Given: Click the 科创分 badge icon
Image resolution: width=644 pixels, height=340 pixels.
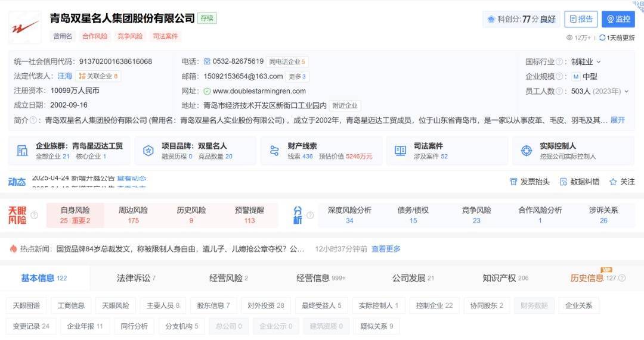Looking at the screenshot, I should tap(491, 19).
